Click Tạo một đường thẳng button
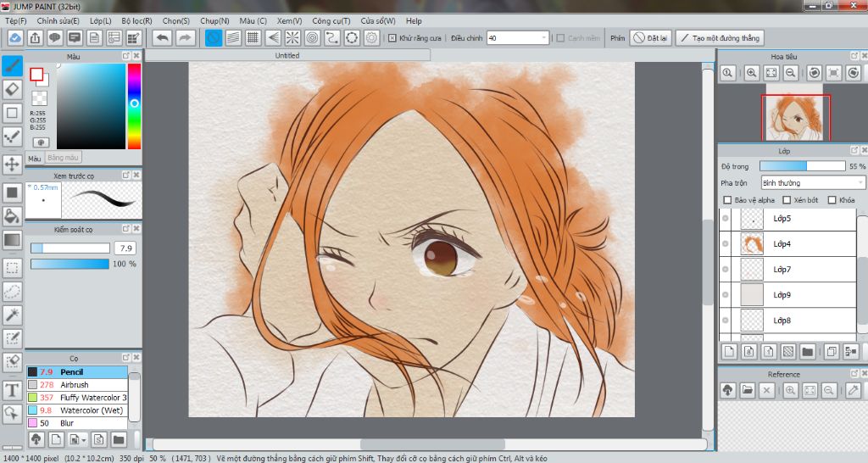Image resolution: width=868 pixels, height=463 pixels. click(720, 38)
